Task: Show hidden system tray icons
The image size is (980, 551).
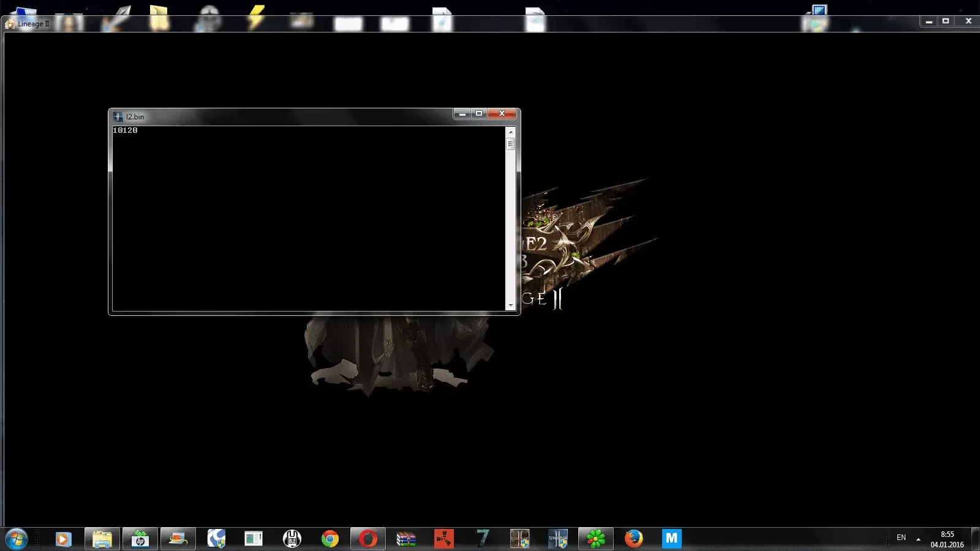Action: pyautogui.click(x=918, y=539)
